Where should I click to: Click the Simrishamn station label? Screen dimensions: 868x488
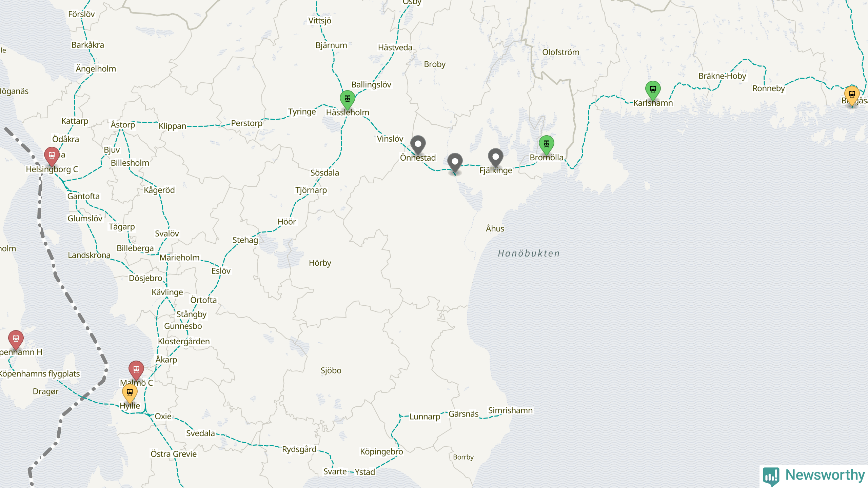pyautogui.click(x=510, y=410)
